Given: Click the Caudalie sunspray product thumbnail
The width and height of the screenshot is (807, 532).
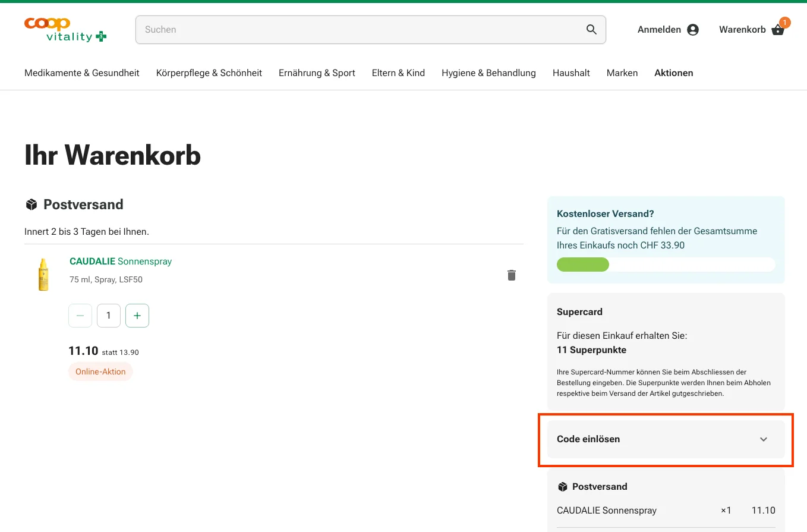Looking at the screenshot, I should [x=43, y=274].
